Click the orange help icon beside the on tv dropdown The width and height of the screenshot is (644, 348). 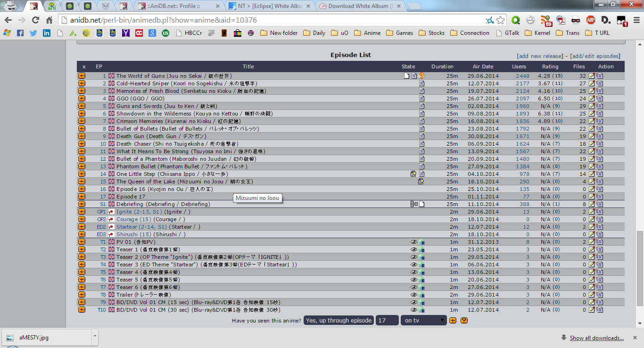pyautogui.click(x=464, y=321)
